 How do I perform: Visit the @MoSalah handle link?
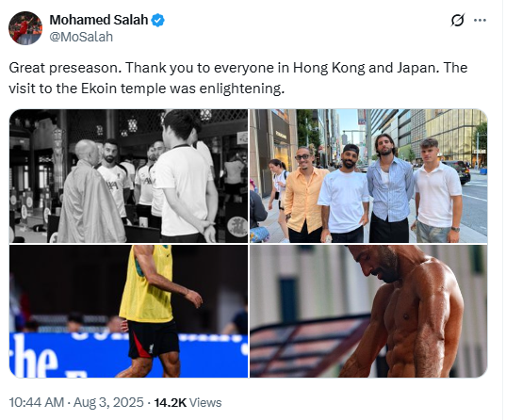point(81,37)
